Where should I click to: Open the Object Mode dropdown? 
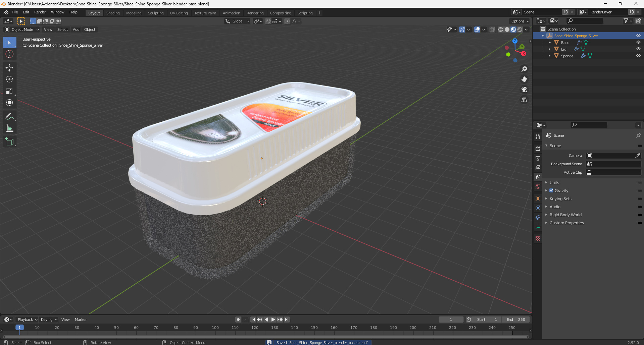point(22,30)
